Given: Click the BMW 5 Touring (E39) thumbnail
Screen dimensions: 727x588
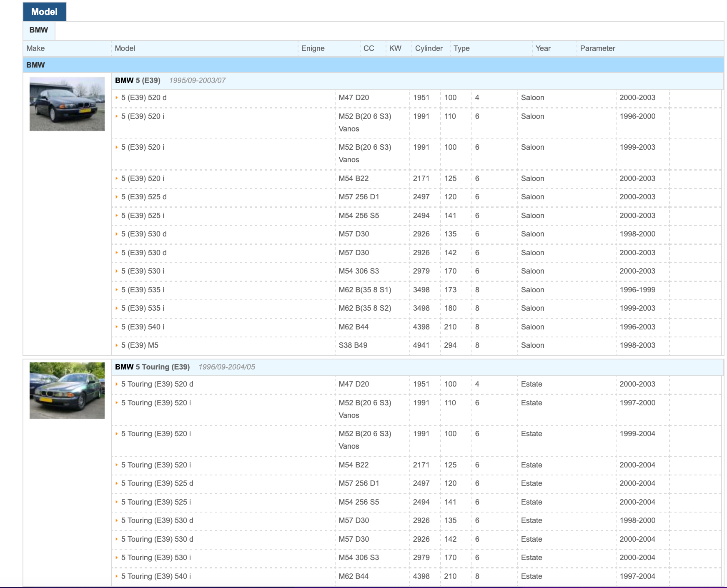Looking at the screenshot, I should pos(67,390).
